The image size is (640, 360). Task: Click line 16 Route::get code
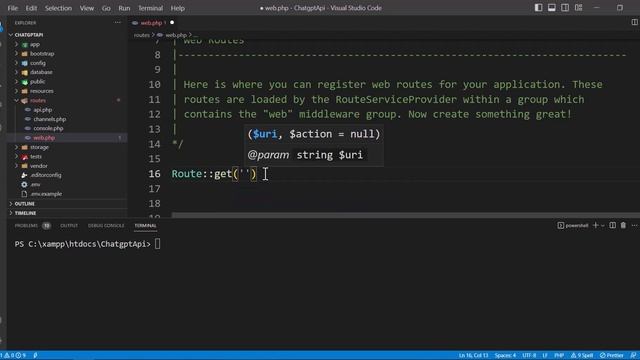tap(214, 174)
